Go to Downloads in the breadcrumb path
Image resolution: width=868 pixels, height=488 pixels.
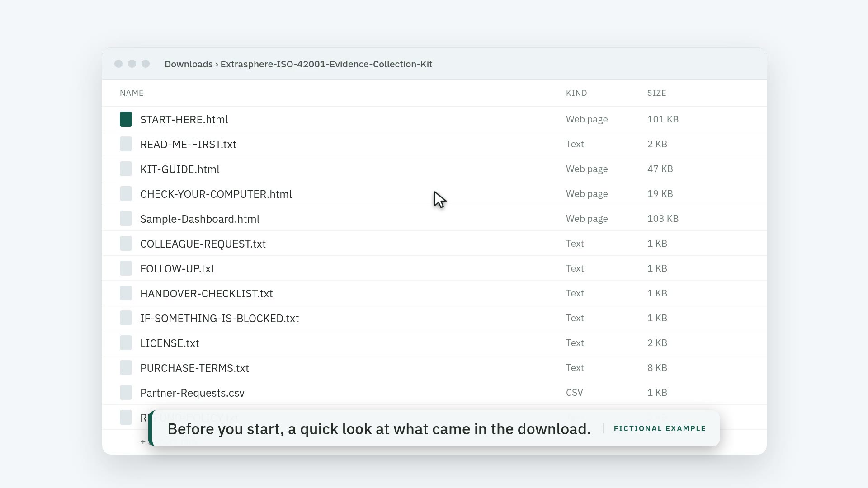coord(189,64)
